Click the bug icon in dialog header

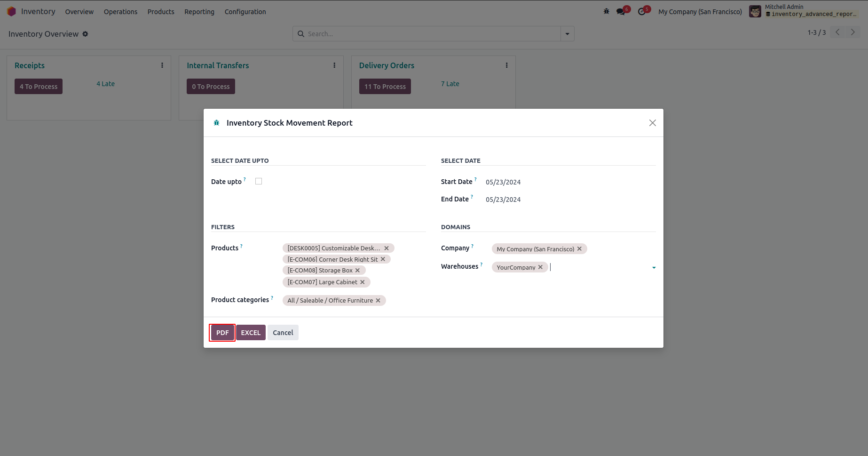(x=217, y=123)
